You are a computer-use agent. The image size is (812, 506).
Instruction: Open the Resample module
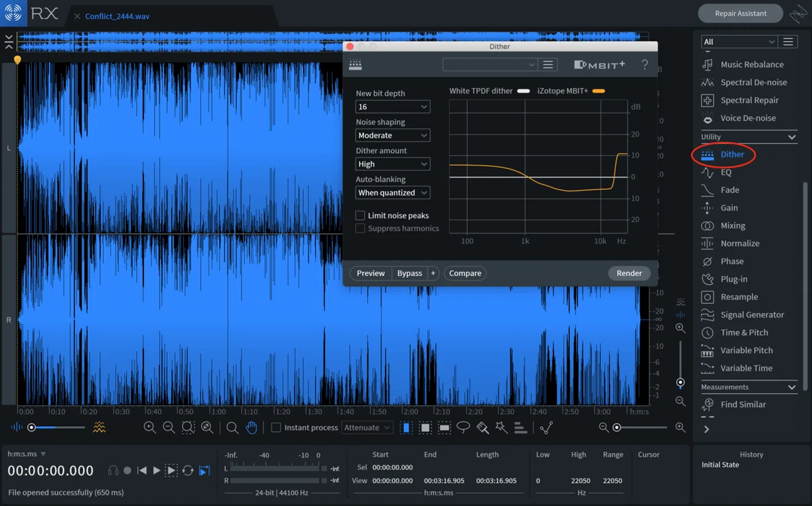729,297
